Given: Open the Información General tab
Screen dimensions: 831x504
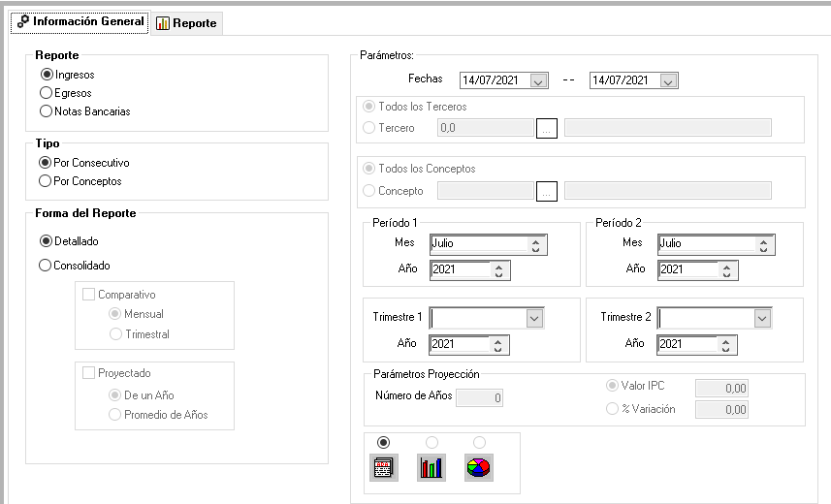Looking at the screenshot, I should (80, 21).
